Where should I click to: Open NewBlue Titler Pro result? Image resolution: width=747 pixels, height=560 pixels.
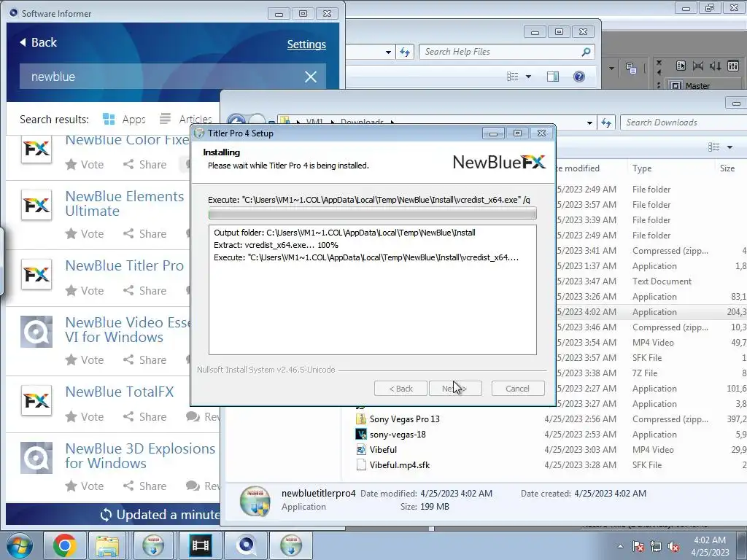[124, 265]
